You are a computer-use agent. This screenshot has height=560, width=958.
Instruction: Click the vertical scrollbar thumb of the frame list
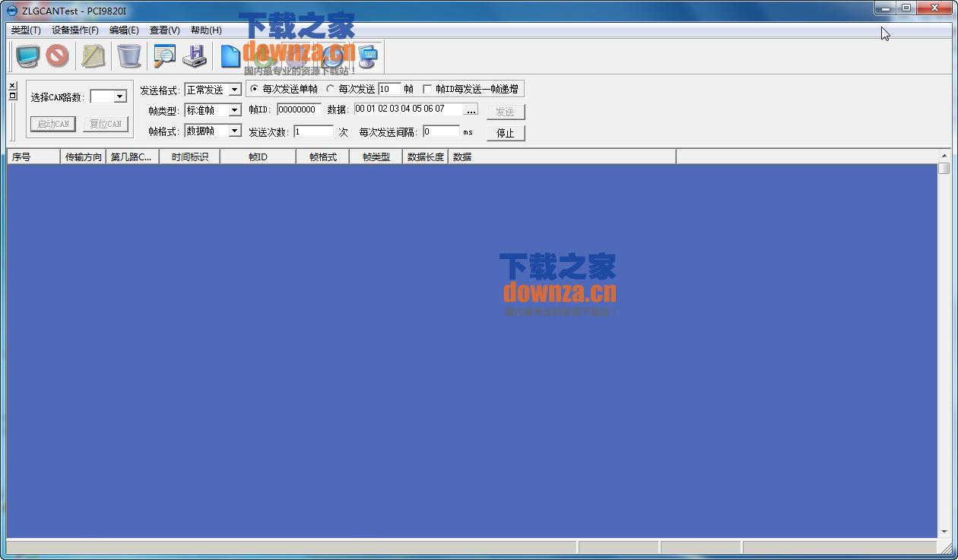click(944, 169)
